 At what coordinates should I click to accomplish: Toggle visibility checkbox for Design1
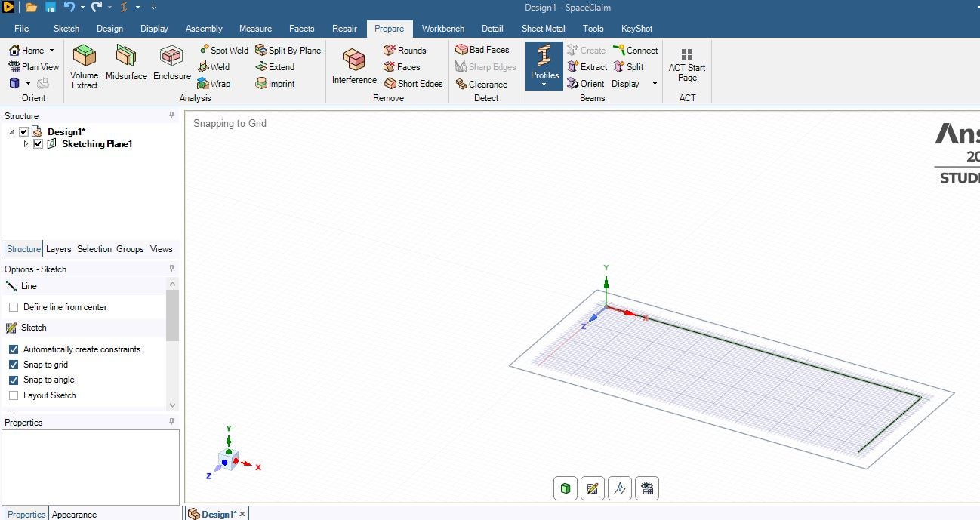[23, 131]
